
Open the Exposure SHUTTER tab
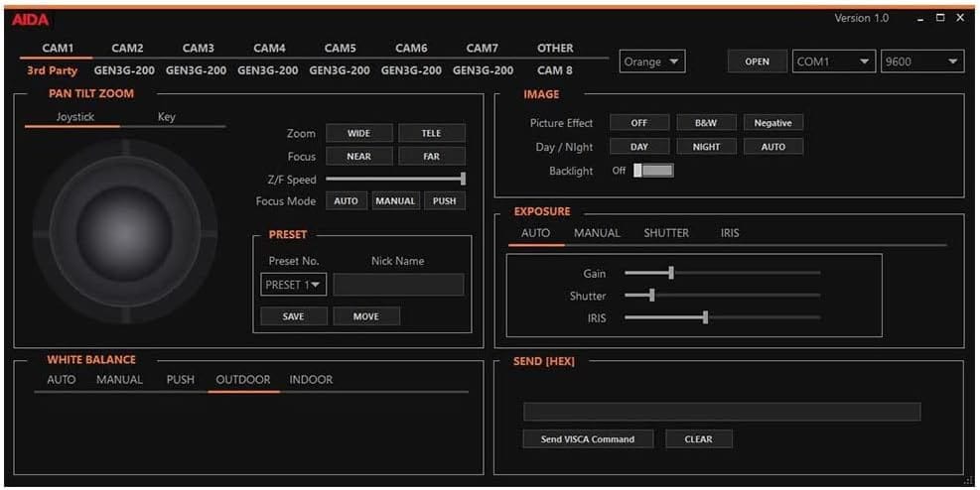click(666, 233)
